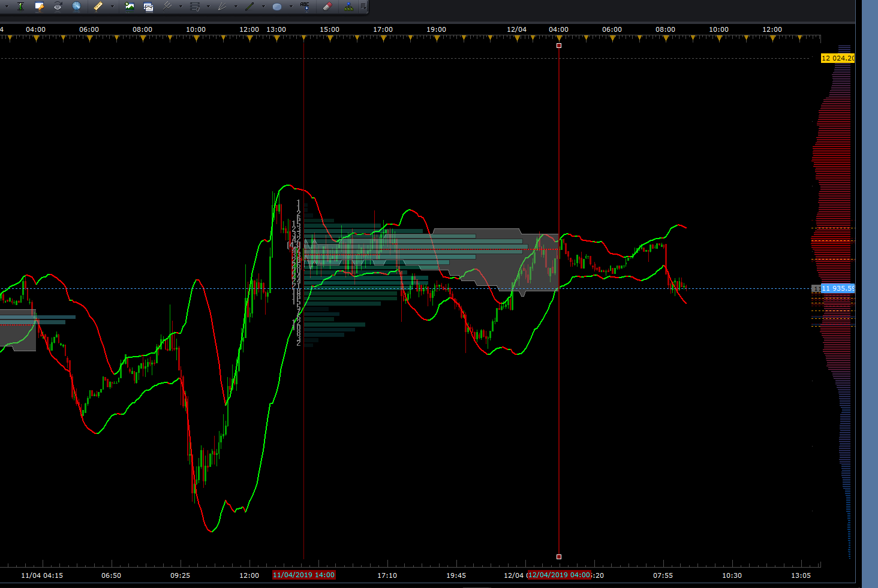Open the ellipse shape dropdown arrow

point(291,7)
